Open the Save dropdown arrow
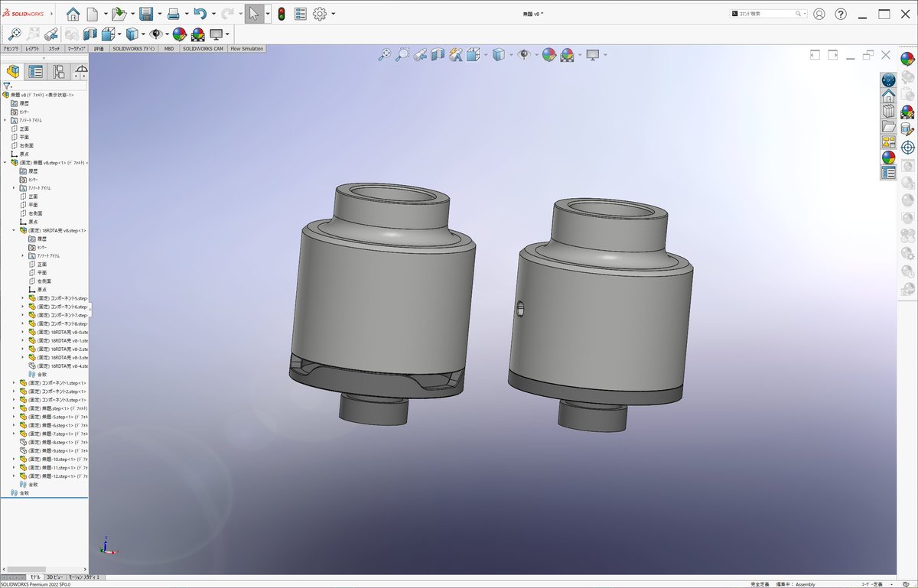 [158, 14]
